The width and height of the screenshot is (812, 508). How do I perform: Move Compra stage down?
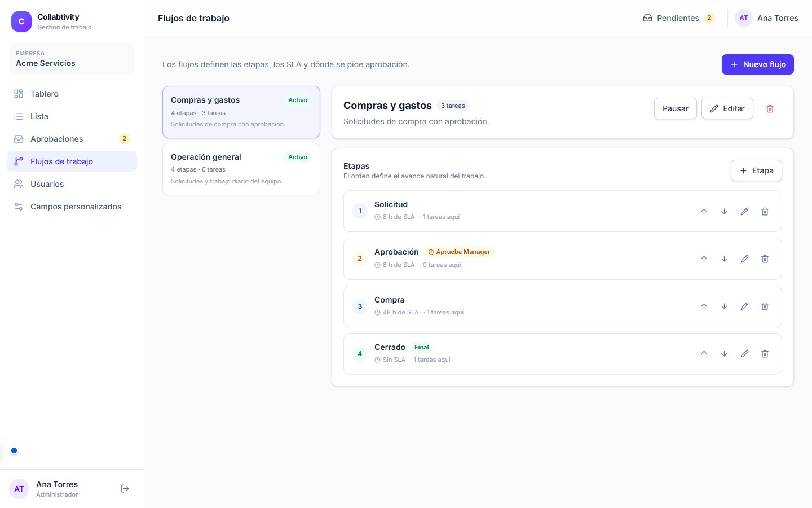[x=724, y=306]
